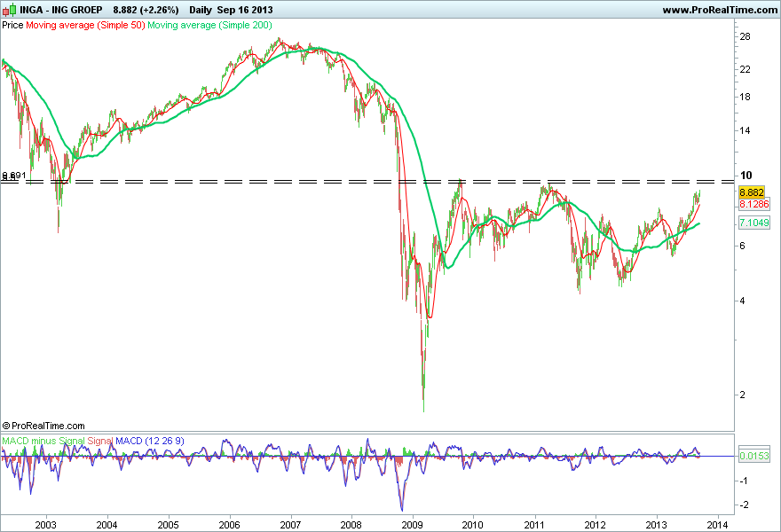Click blue 'MACD (12 26 9)' legend label
Screen dimensions: 781x532
click(x=150, y=441)
